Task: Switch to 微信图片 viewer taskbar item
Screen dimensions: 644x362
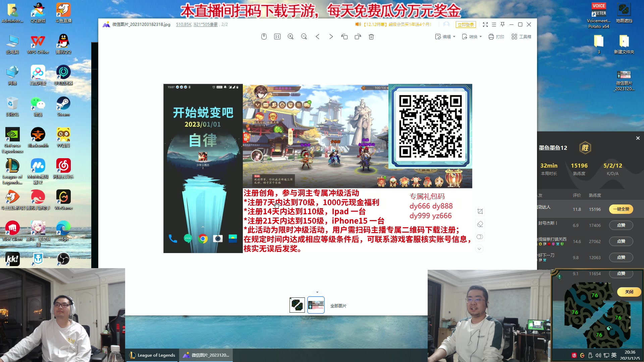Action: coord(206,355)
